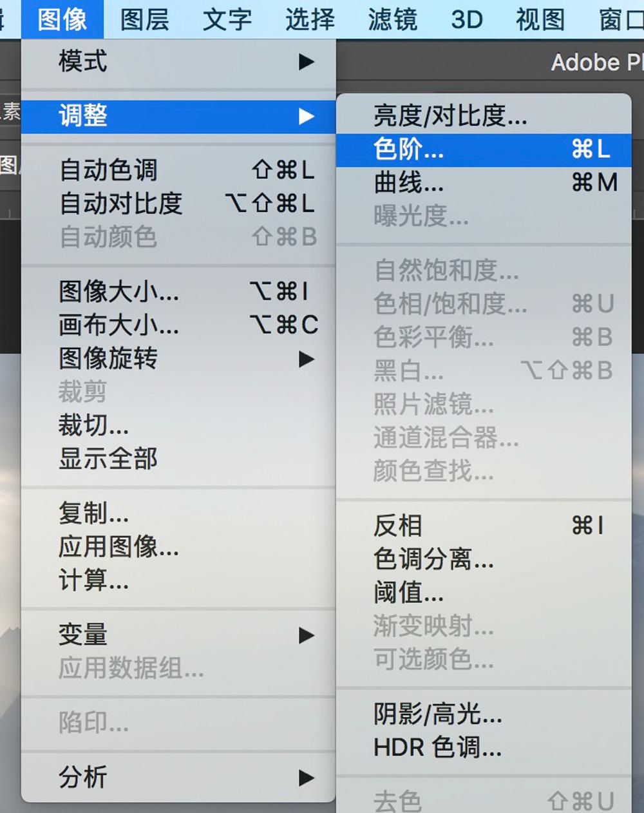Open the 阈值... adjustment
Viewport: 644px width, 813px height.
tap(484, 592)
